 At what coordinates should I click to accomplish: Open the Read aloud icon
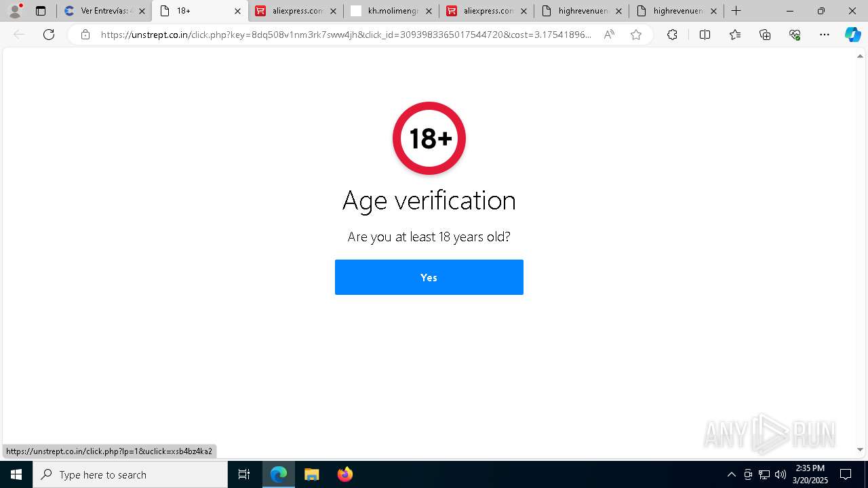tap(609, 35)
